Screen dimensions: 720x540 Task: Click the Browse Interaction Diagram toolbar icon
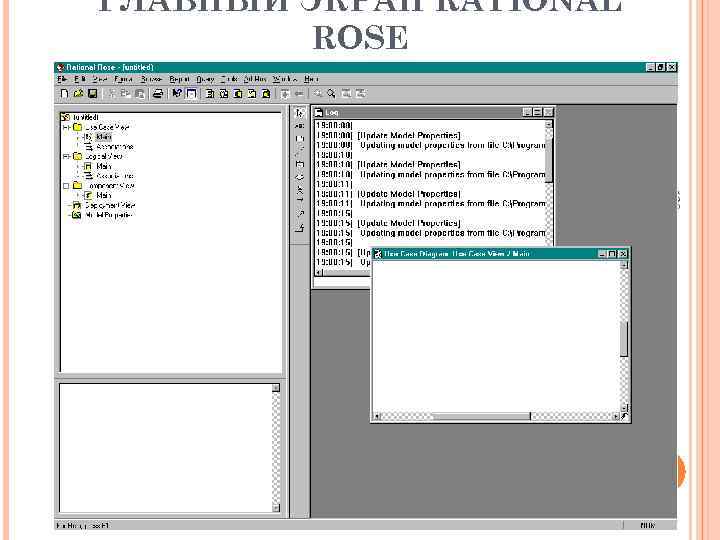(224, 94)
